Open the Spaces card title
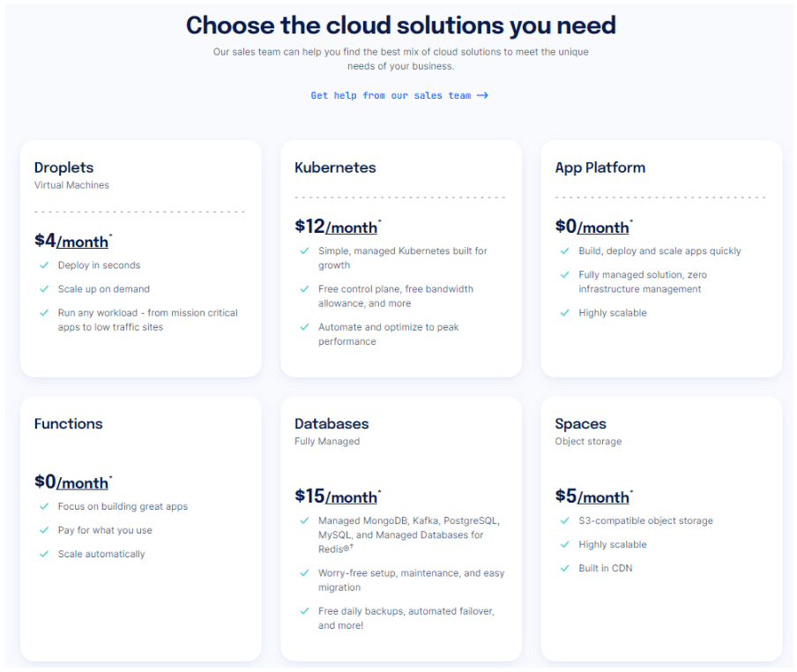The height and width of the screenshot is (672, 797). 580,424
